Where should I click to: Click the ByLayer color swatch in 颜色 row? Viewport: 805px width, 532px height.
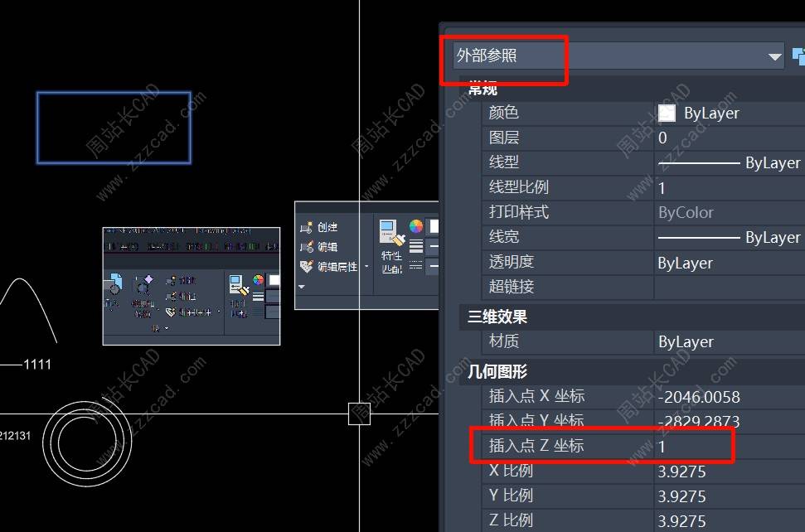(x=667, y=113)
